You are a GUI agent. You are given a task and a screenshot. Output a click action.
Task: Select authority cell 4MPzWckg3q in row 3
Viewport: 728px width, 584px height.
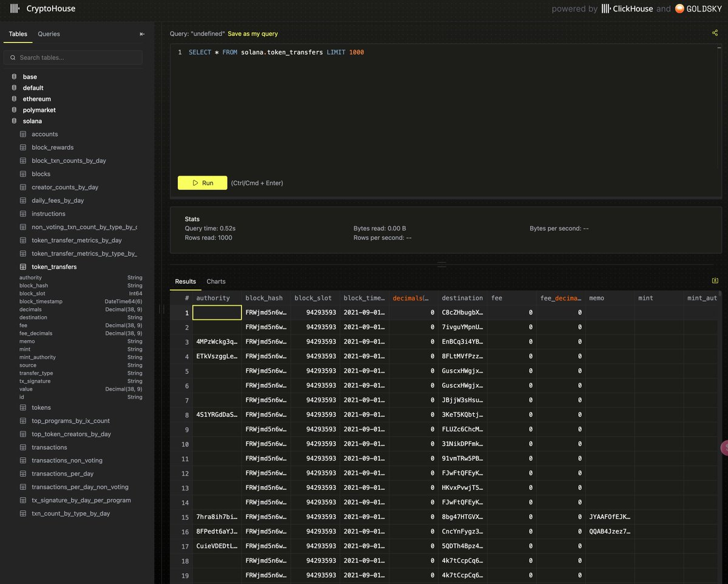click(x=217, y=342)
